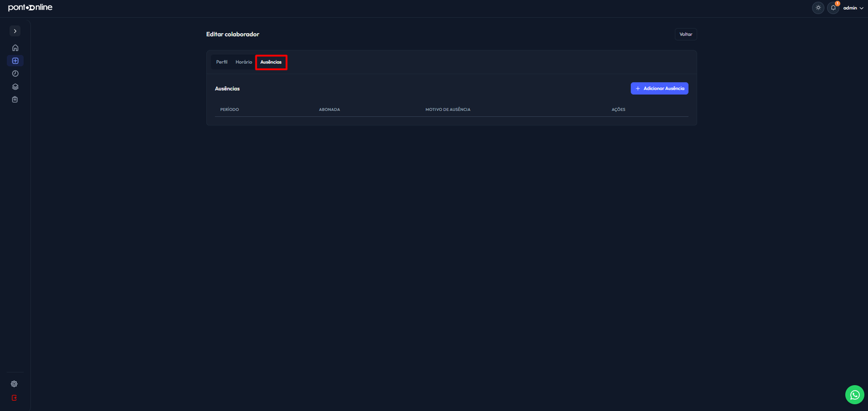Select the plus-square icon in sidebar
The image size is (868, 411).
15,61
